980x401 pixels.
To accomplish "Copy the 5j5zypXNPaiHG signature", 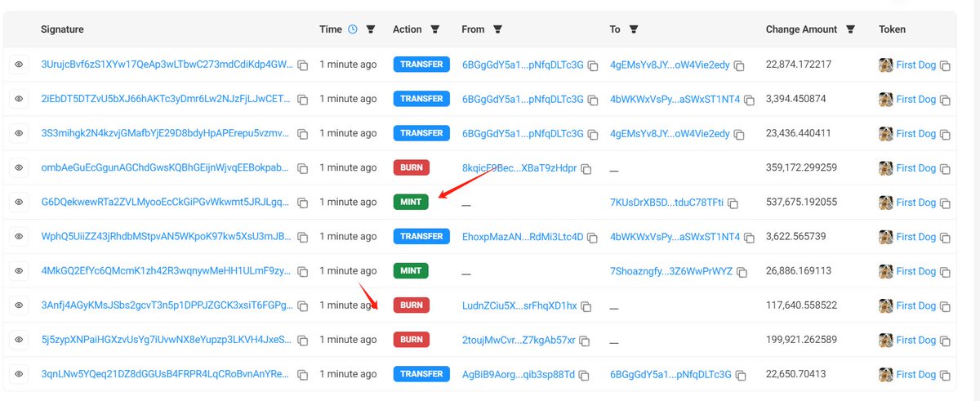I will click(x=302, y=341).
